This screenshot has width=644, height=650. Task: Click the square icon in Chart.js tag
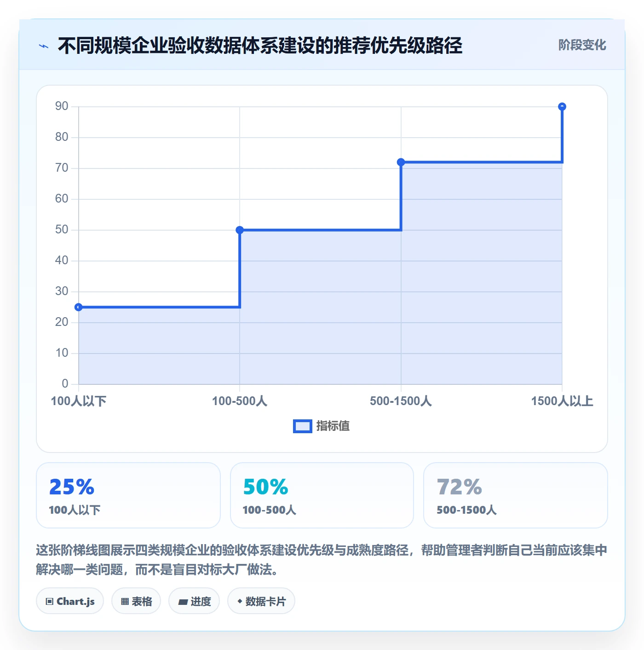pos(50,601)
